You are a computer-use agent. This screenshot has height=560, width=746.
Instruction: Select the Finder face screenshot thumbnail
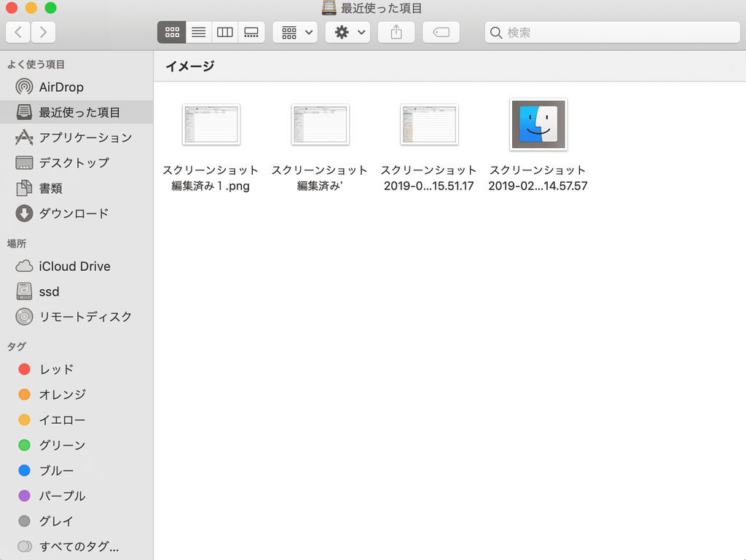538,125
